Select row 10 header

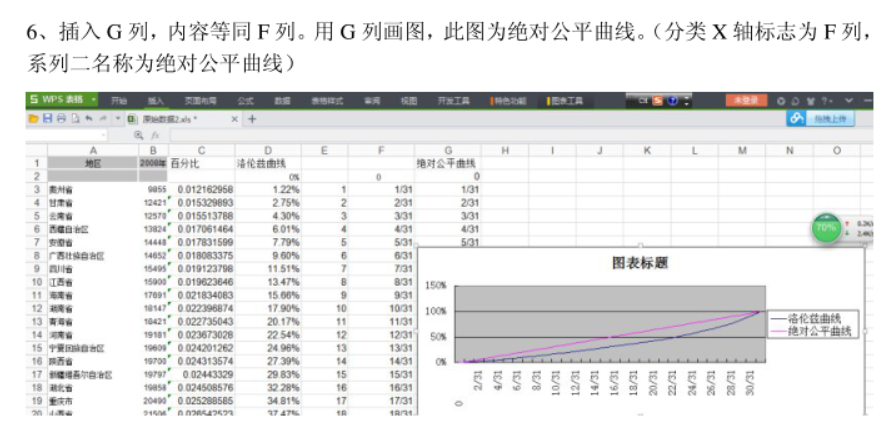coord(37,282)
